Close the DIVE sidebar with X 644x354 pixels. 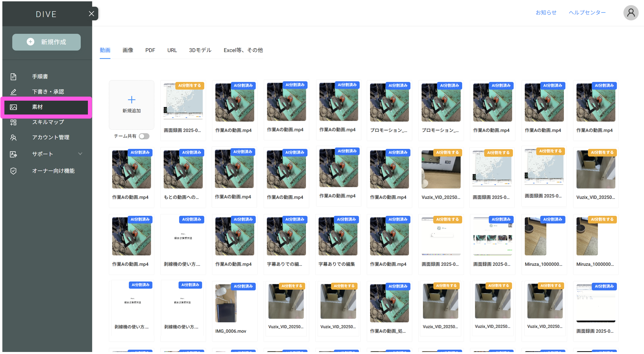coord(91,14)
